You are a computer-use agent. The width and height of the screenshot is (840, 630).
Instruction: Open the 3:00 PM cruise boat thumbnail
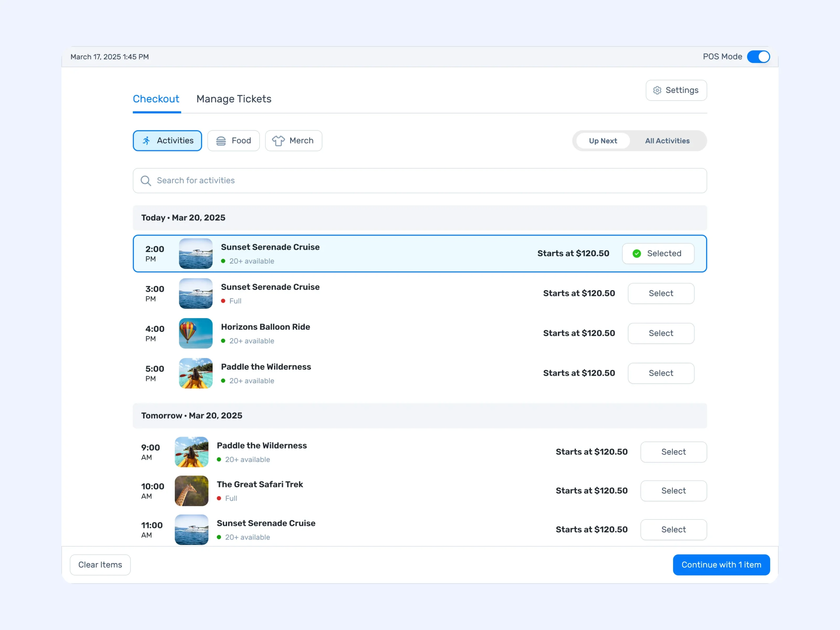[196, 293]
